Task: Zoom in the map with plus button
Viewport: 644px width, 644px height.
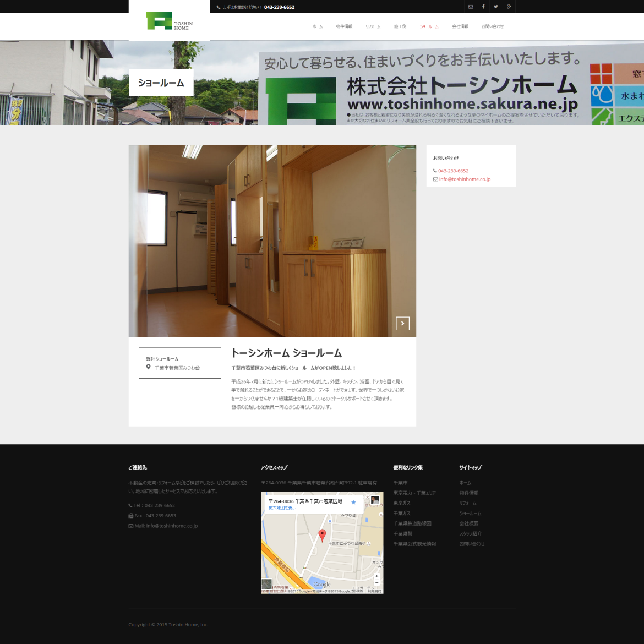Action: [x=376, y=576]
